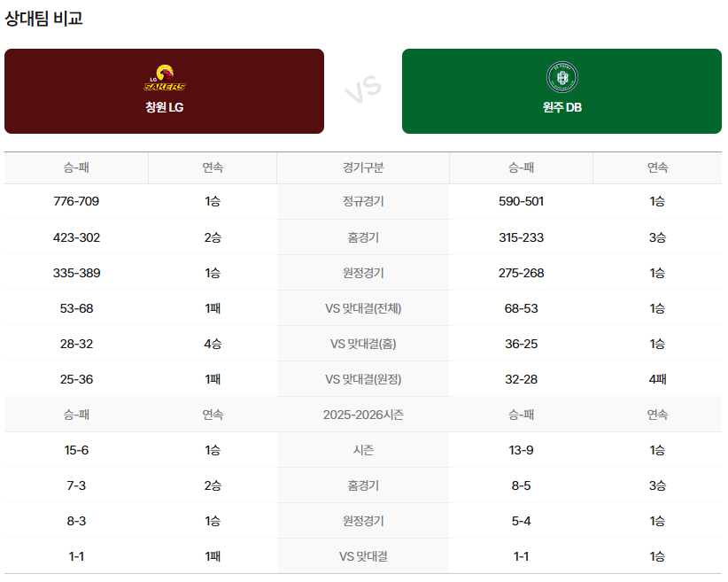Click the 시즌 row label
Screen dimensions: 728x582
(x=363, y=450)
